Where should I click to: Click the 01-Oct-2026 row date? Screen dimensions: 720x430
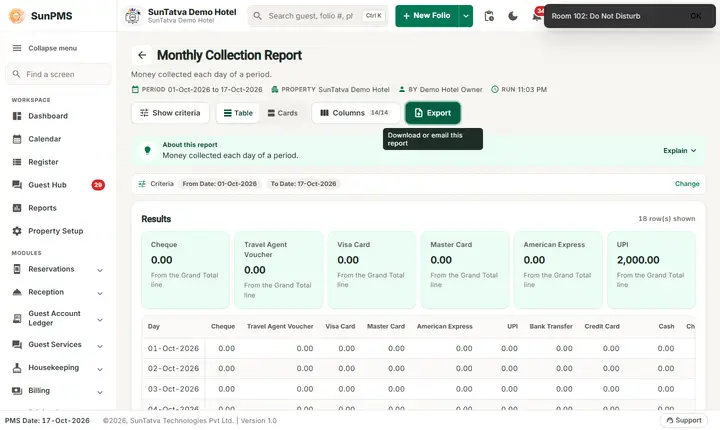point(173,349)
